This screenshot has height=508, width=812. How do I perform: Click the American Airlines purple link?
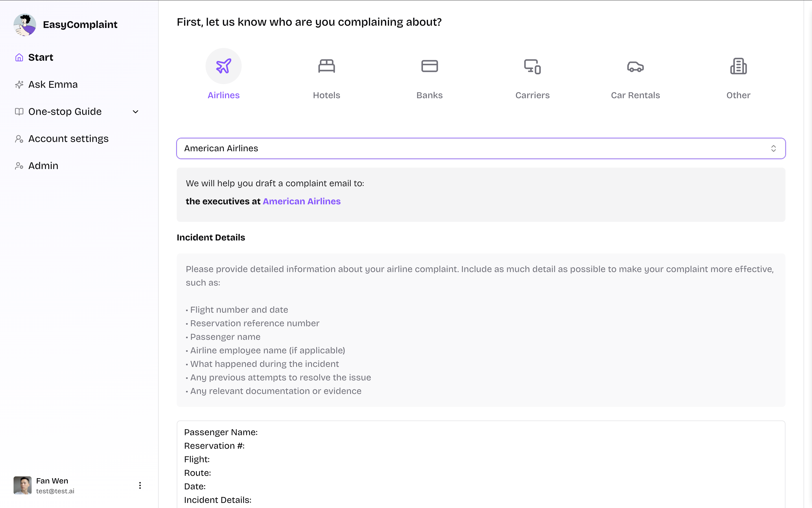pyautogui.click(x=302, y=201)
